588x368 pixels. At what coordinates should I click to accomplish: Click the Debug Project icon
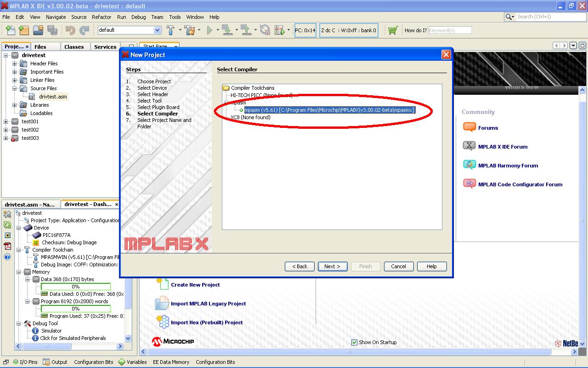[x=280, y=30]
